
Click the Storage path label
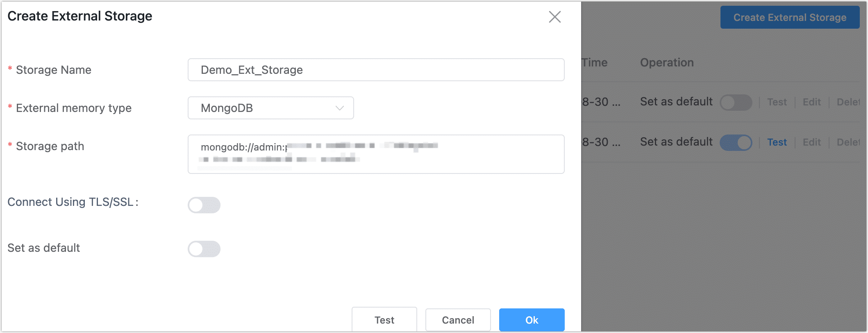[x=50, y=146]
